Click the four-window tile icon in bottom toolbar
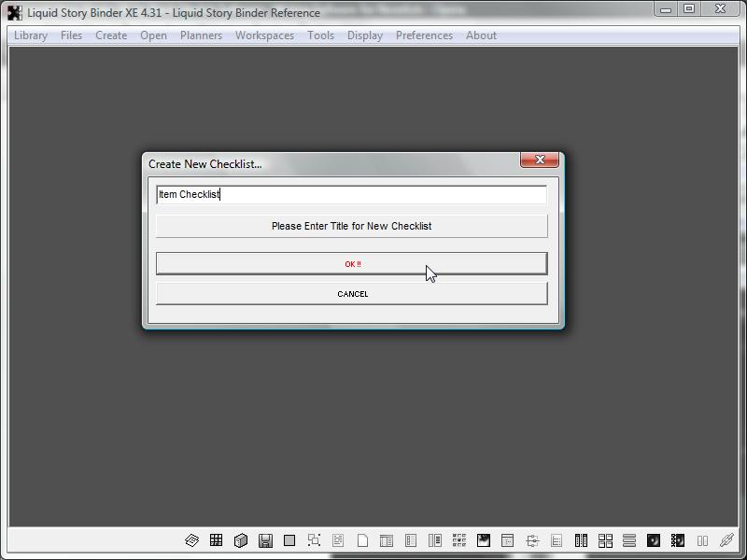 tap(605, 540)
